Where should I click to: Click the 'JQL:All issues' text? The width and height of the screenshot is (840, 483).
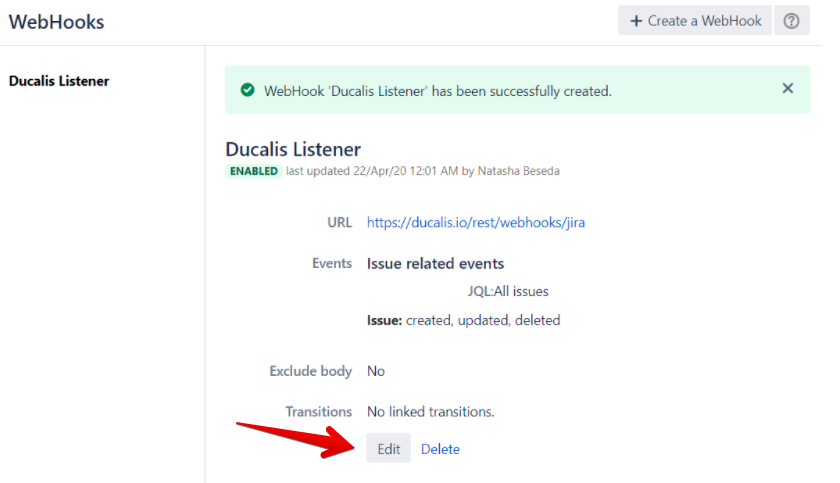508,291
